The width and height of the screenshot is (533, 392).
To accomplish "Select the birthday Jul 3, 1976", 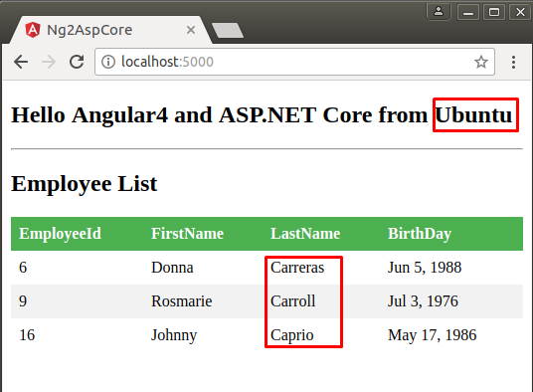I will tap(423, 301).
